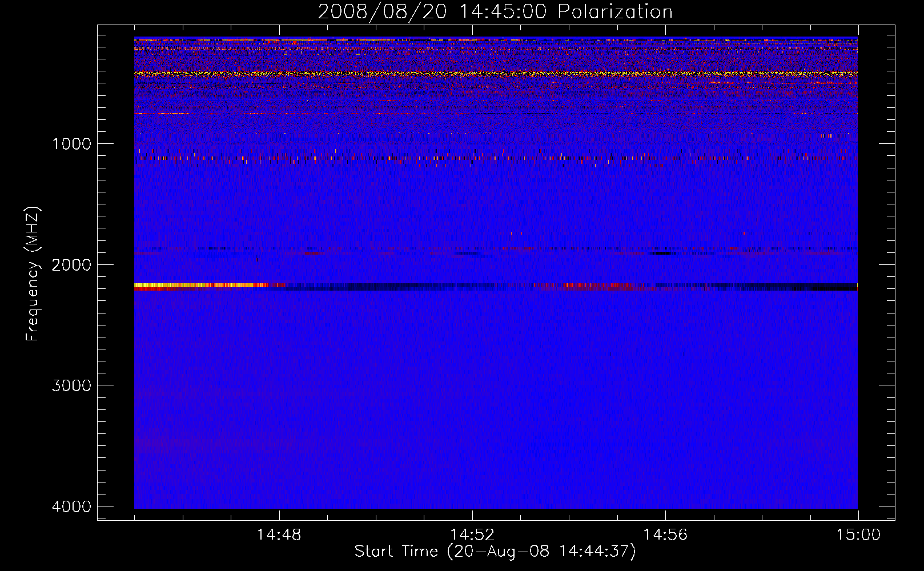Click the '4000' frequency tick label
The image size is (924, 571).
click(71, 506)
